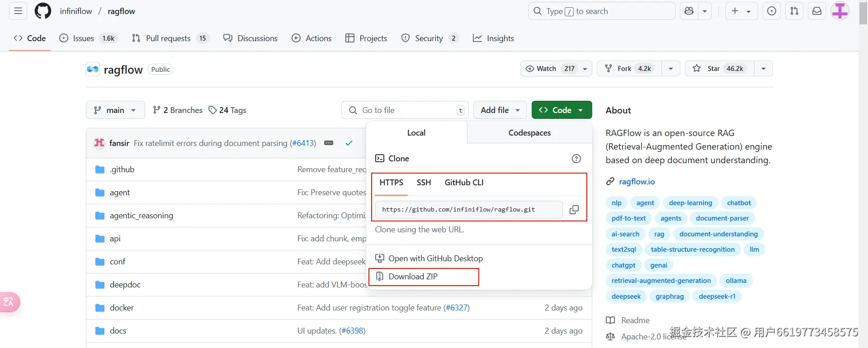This screenshot has width=868, height=348.
Task: Open the Discussions tab
Action: (250, 38)
